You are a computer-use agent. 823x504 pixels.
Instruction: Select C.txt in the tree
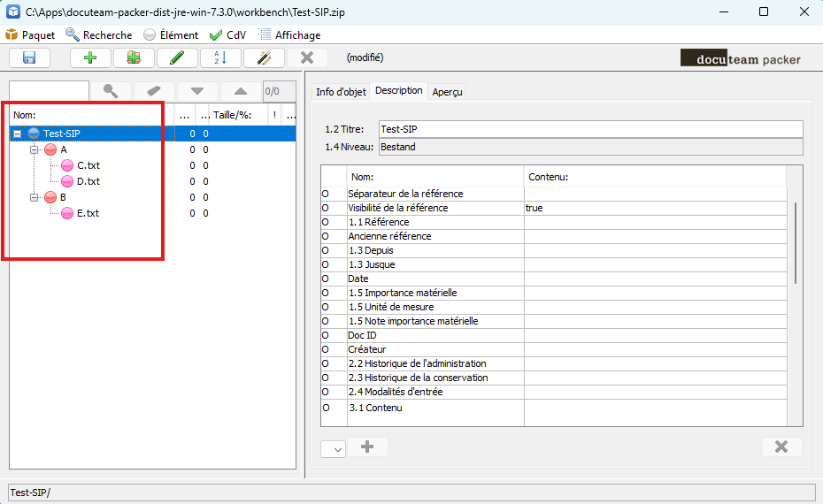tap(88, 165)
